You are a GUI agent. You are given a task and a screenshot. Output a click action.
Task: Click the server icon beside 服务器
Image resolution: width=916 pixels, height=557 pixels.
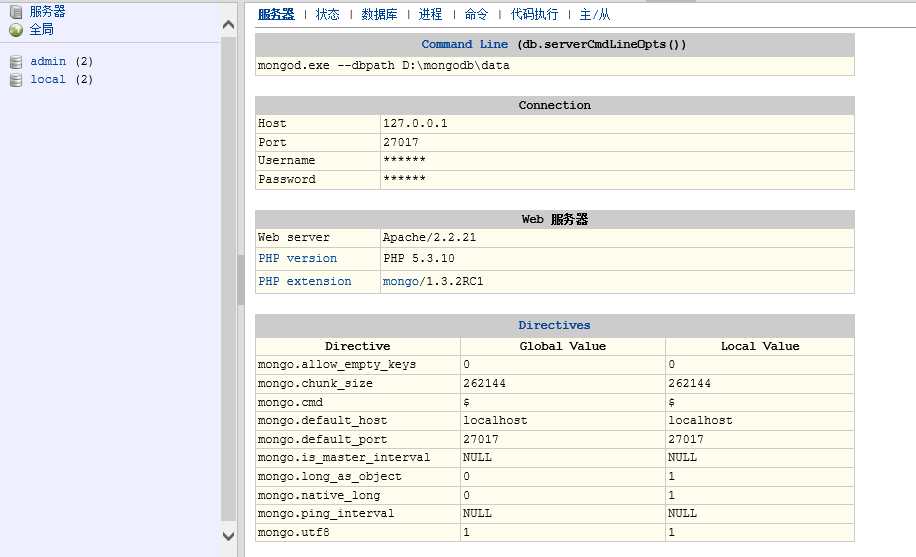point(16,12)
